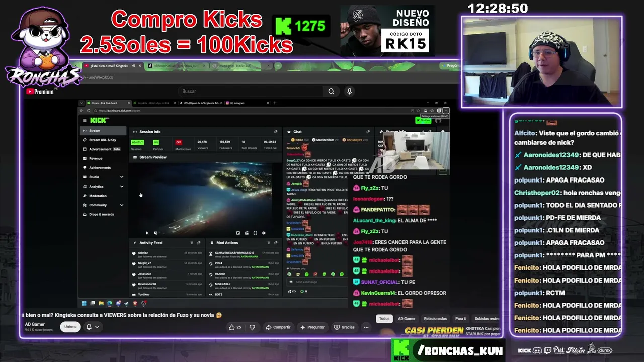644x362 pixels.
Task: Click the Gracias thanks button
Action: 344,327
